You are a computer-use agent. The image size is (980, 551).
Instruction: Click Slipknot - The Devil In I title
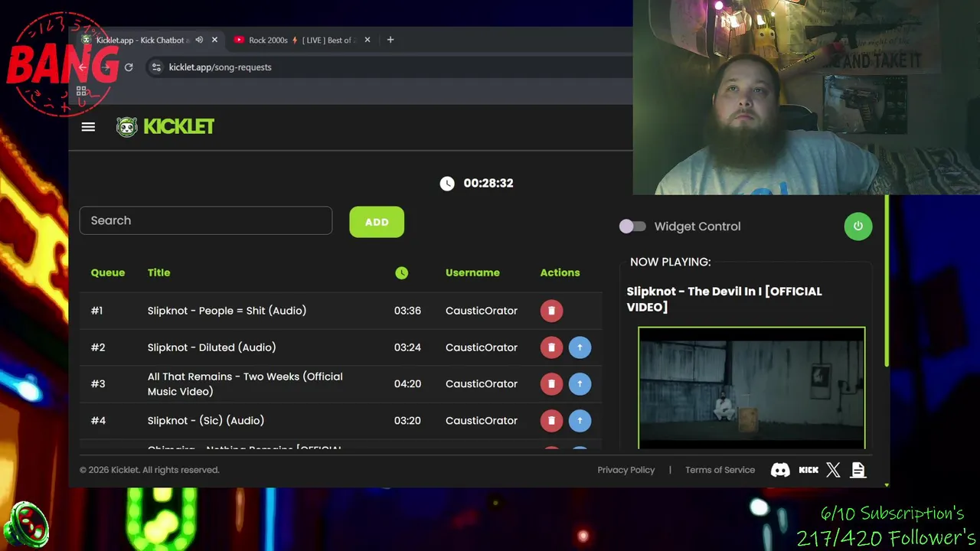724,299
